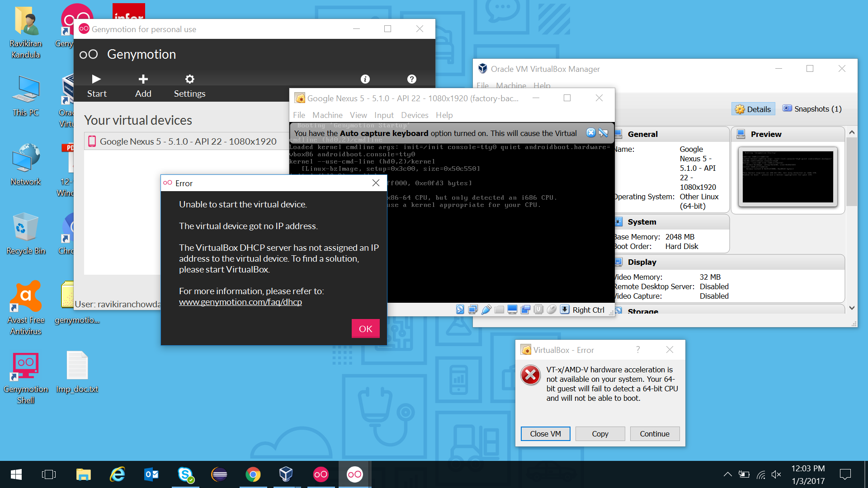Switch to the Snapshots tab in VirtualBox Manager
The image size is (868, 488).
(x=811, y=108)
